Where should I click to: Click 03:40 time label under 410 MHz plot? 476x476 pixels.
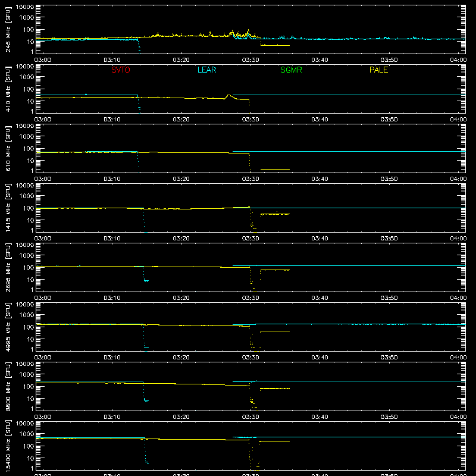coord(320,120)
